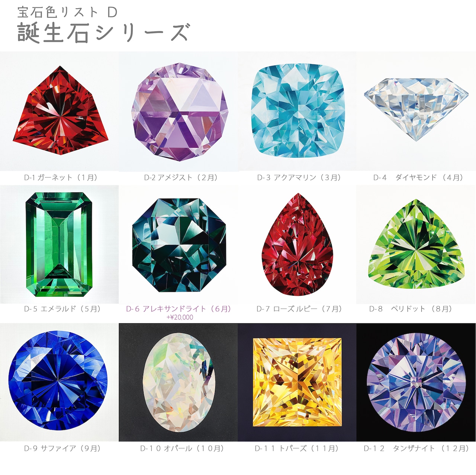
Task: Select the green emerald-cut gemstone image
Action: tap(59, 244)
